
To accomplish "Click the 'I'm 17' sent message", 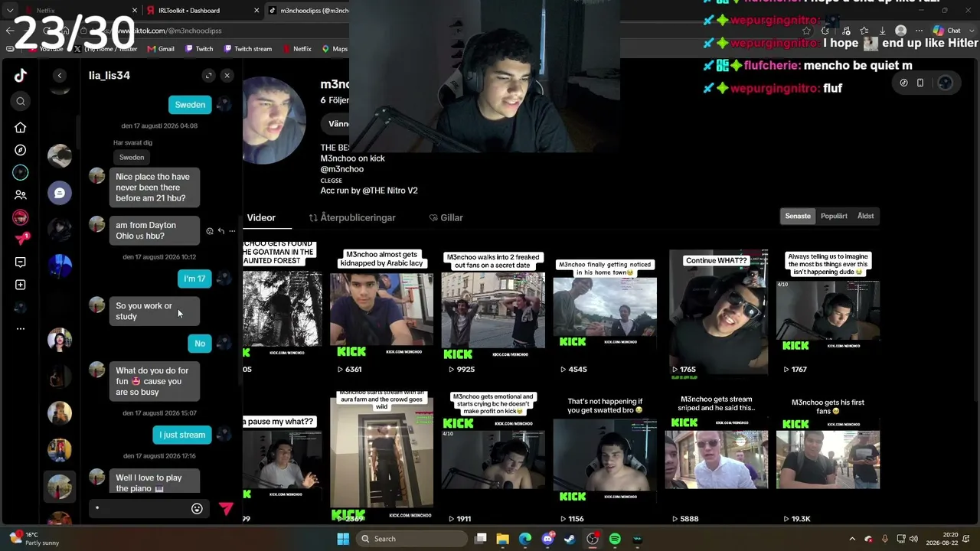I will tap(194, 279).
